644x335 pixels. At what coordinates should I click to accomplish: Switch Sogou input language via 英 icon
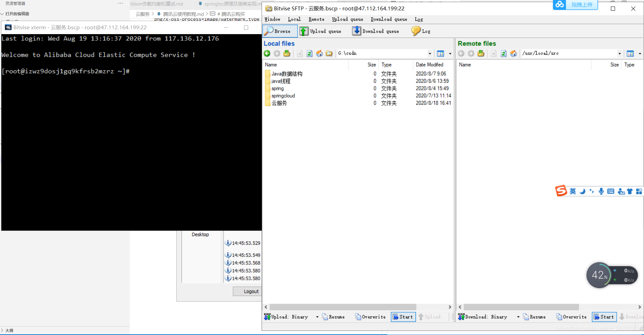(573, 191)
